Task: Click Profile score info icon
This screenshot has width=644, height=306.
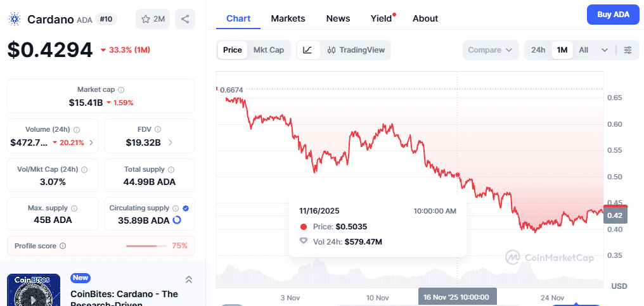Action: [x=62, y=246]
